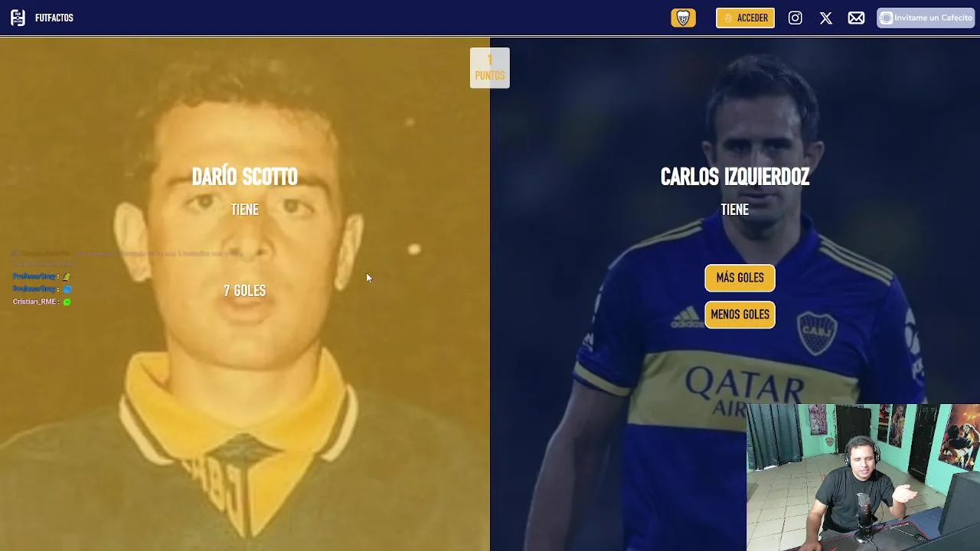This screenshot has width=980, height=551.
Task: Click the Puntos score counter
Action: tap(490, 67)
